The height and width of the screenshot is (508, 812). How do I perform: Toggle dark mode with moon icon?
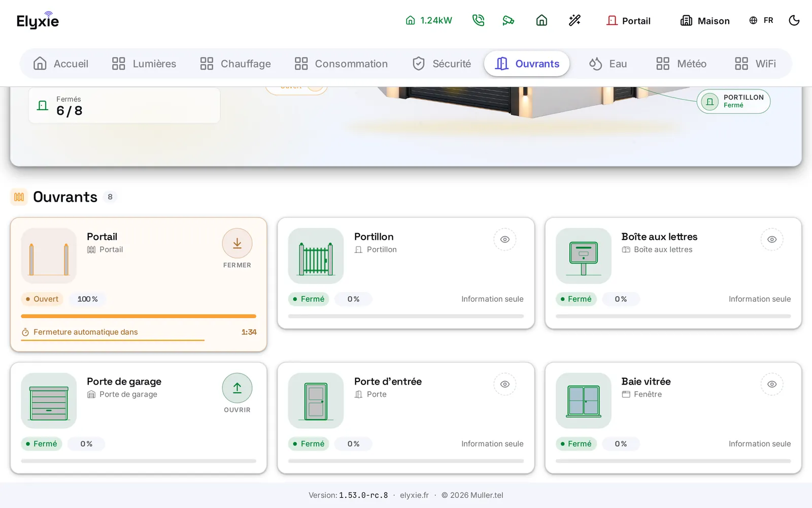coord(794,20)
